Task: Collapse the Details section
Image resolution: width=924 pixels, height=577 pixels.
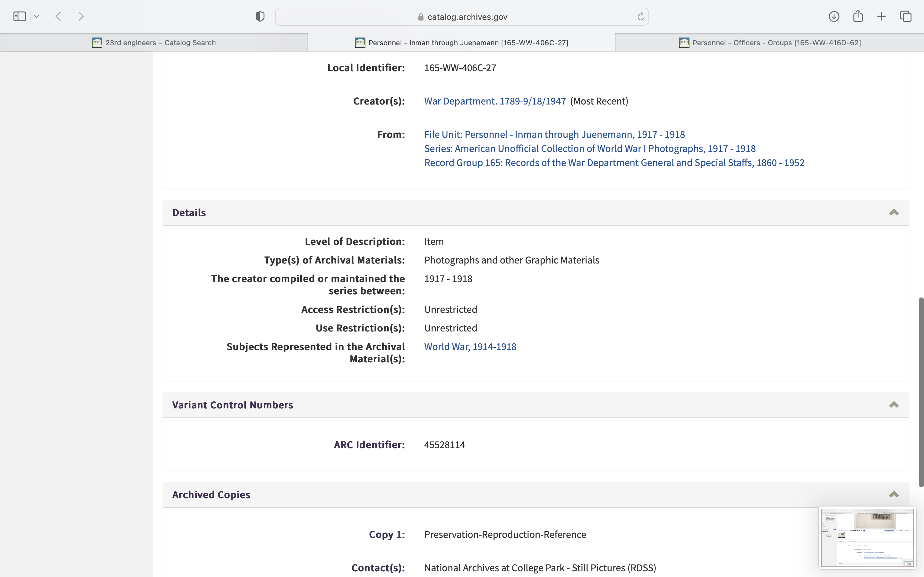Action: (894, 213)
